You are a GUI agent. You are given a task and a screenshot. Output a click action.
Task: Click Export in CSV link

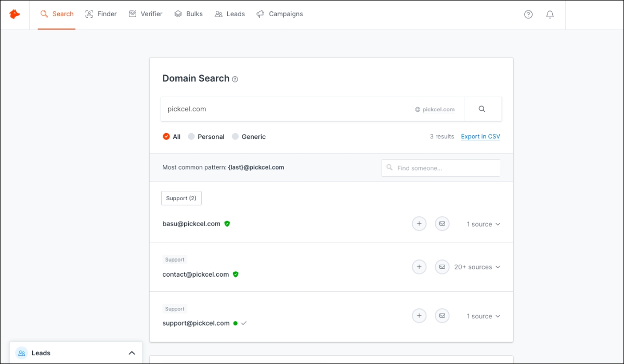[480, 137]
